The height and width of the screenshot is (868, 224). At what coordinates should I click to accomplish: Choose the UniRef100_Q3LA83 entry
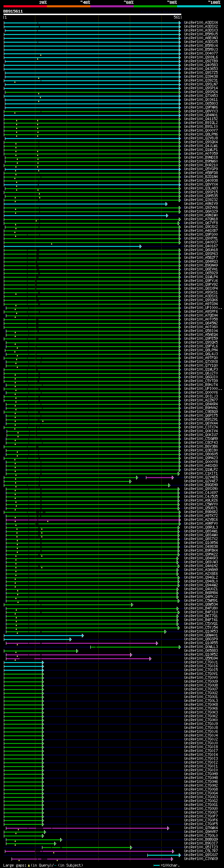[x=201, y=188]
